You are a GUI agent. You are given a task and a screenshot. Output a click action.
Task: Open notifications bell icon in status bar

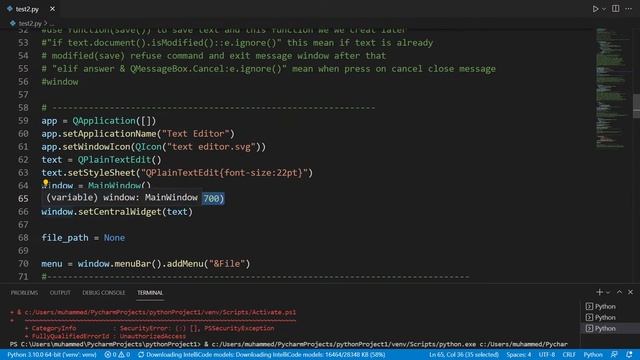click(629, 355)
